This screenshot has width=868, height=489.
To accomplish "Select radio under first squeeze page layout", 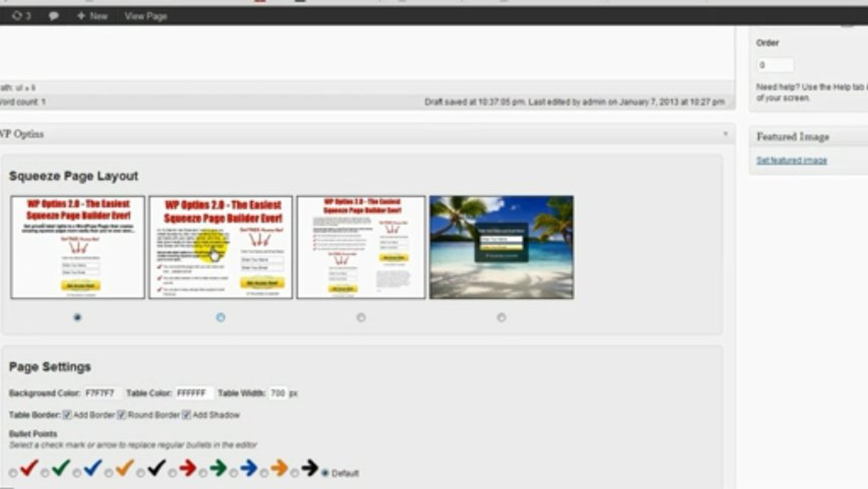I will point(77,317).
